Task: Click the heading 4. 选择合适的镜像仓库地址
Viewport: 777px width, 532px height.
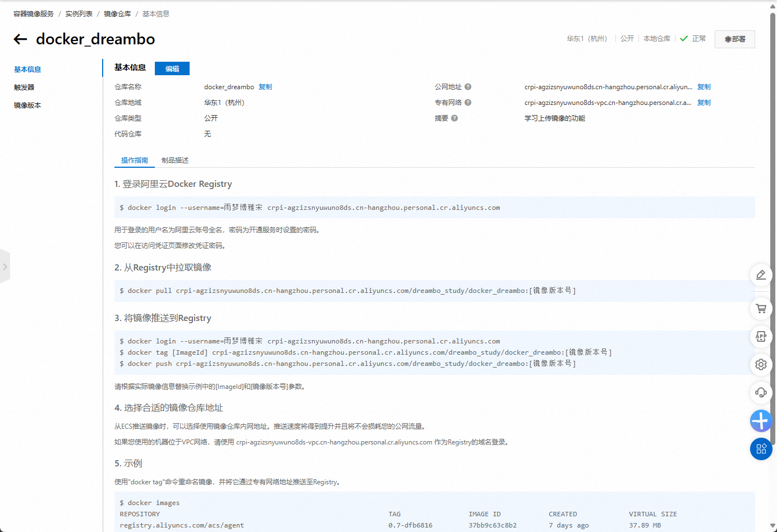Action: (x=169, y=408)
